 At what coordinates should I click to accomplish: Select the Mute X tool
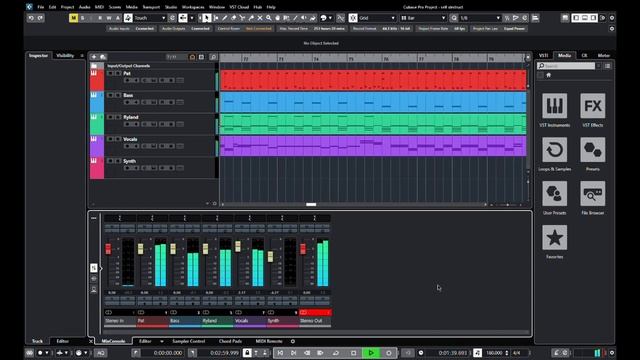(260, 18)
